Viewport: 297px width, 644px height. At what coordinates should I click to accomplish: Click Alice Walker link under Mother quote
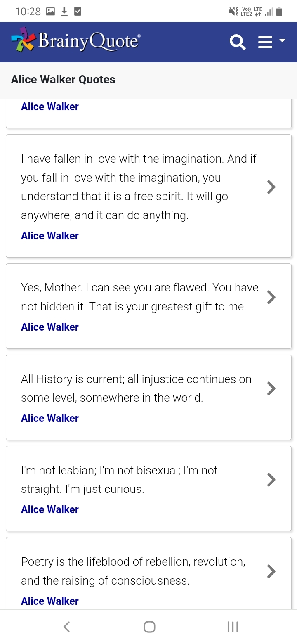coord(50,327)
